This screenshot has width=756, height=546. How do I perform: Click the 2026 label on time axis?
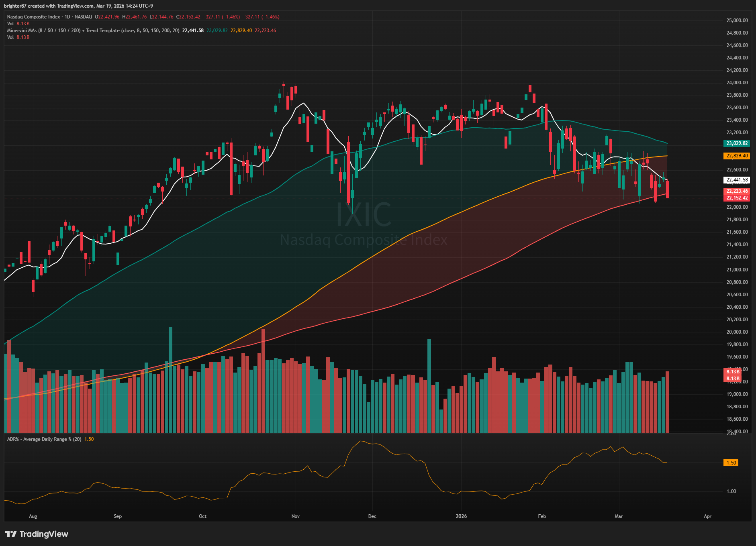point(461,516)
